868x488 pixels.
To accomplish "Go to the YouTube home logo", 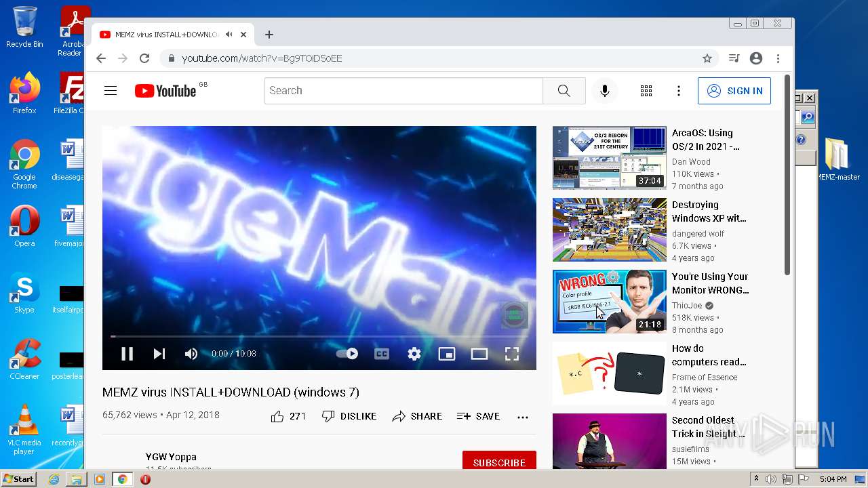I will tap(165, 91).
